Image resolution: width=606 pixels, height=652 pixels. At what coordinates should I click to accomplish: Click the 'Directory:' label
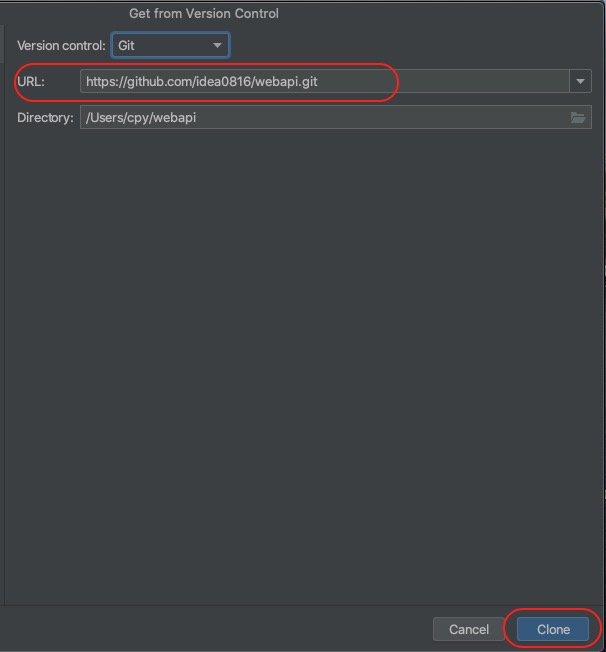click(x=45, y=118)
